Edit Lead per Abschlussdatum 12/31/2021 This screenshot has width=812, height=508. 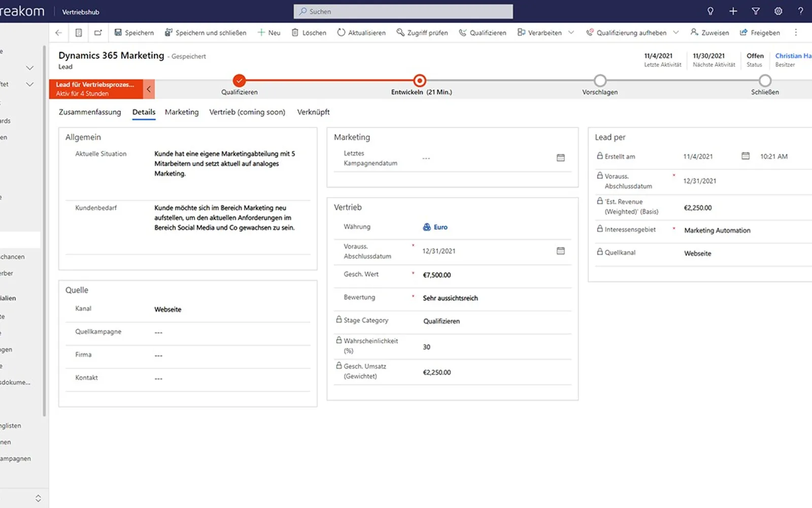[700, 181]
